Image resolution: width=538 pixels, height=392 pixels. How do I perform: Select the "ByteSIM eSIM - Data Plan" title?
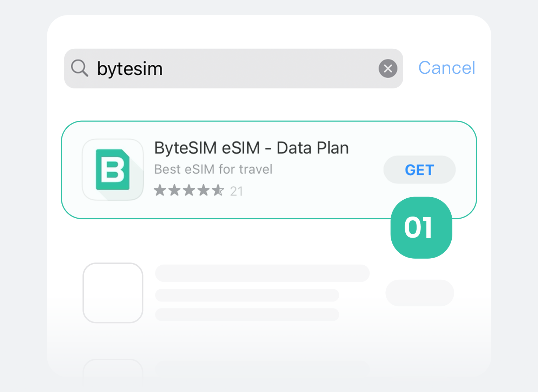251,148
